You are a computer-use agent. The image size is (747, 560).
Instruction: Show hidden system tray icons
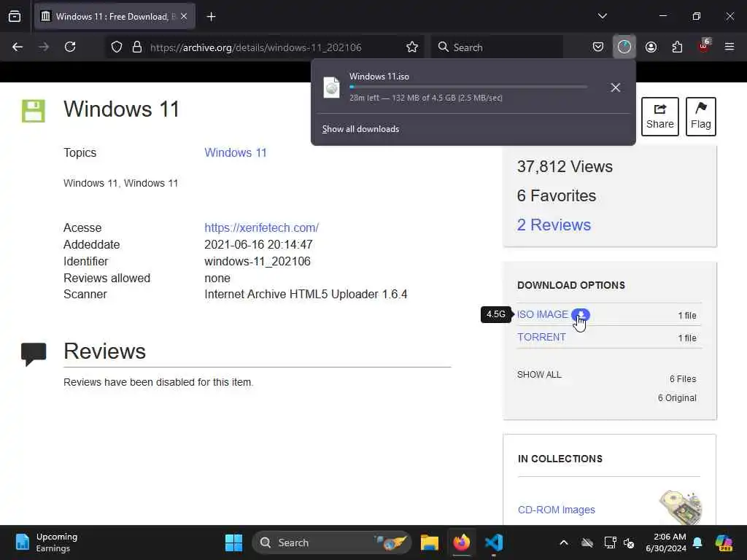[564, 542]
